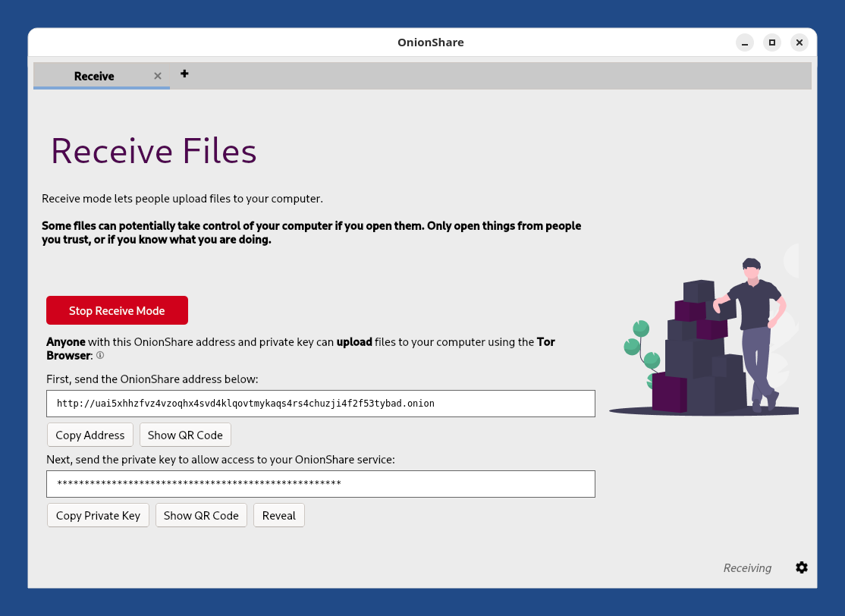This screenshot has width=845, height=616.
Task: Click the .onion address text field
Action: 321,404
